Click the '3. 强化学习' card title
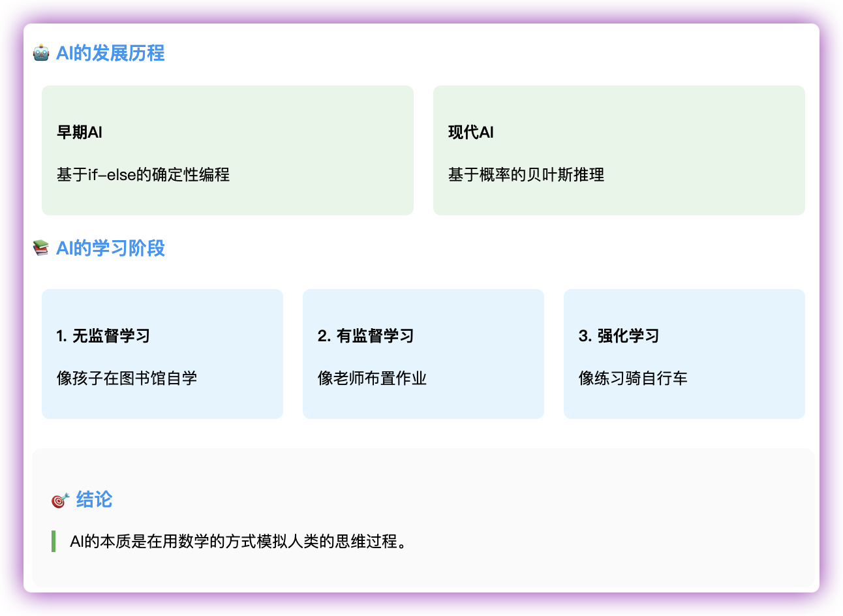The height and width of the screenshot is (616, 843). coord(619,336)
